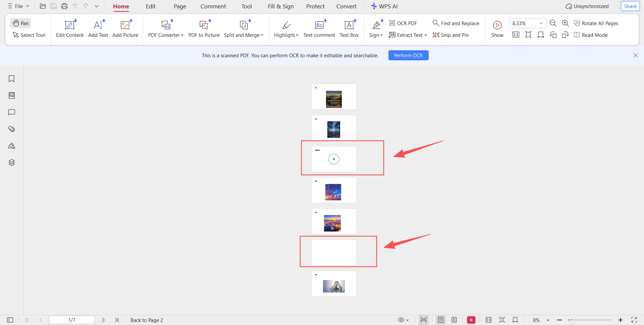Select the Text Box tool
644x325 pixels.
click(x=349, y=29)
